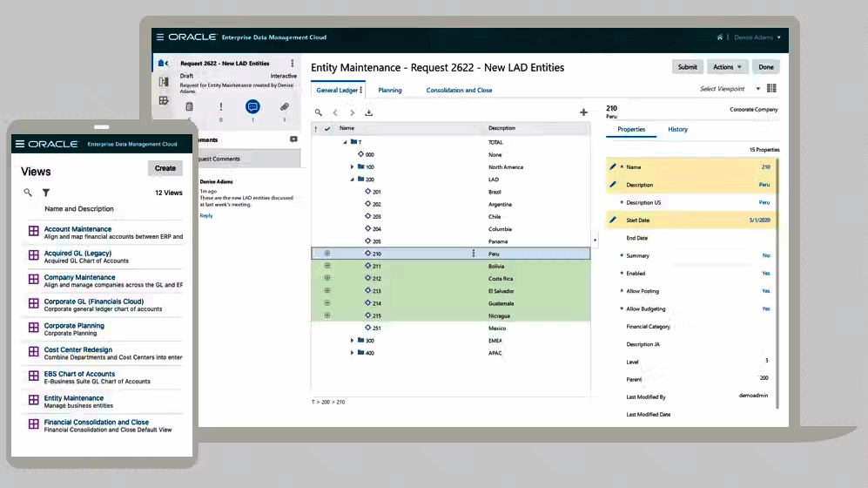Open the filter funnel icon in Views

[46, 193]
